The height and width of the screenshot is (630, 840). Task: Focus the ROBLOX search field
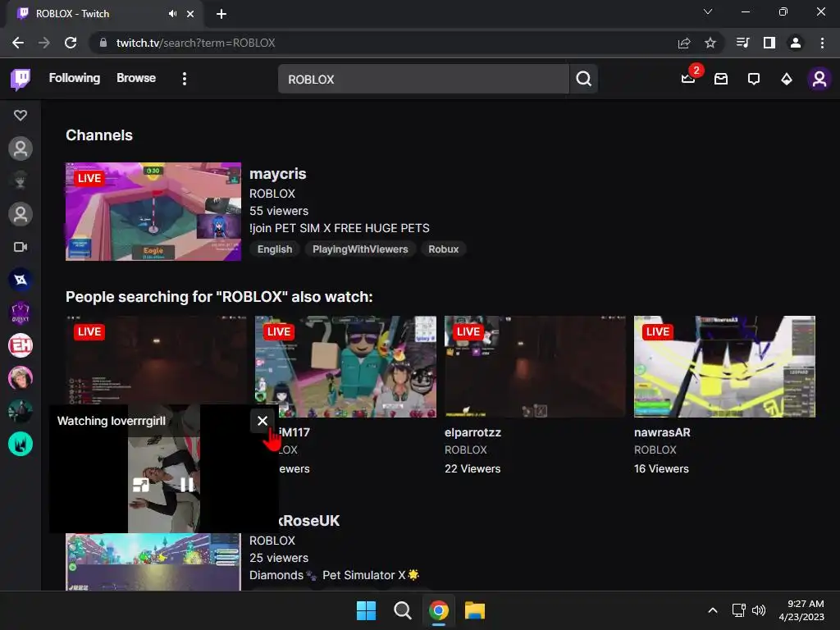click(423, 80)
